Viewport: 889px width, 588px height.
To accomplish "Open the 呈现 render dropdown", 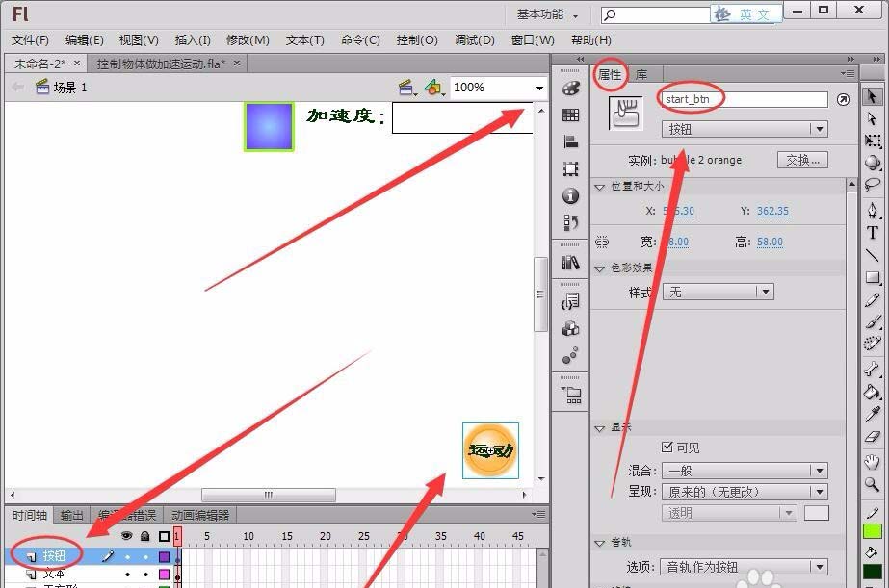I will click(745, 492).
